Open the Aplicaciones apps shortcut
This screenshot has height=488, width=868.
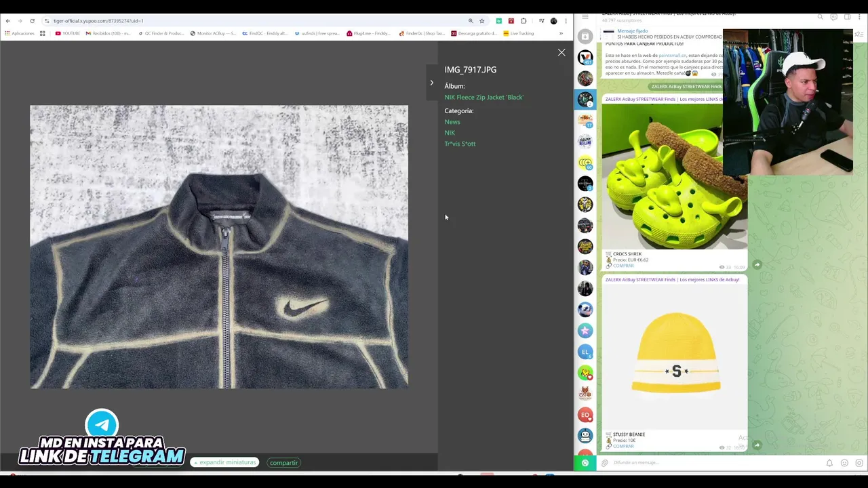click(21, 33)
